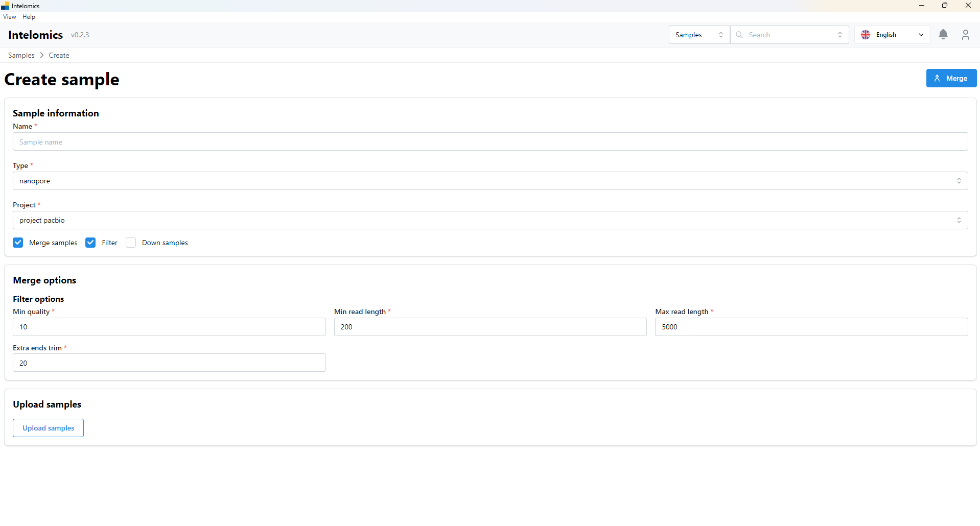Expand the Project dropdown showing project pacbio
The image size is (980, 526).
[x=490, y=220]
